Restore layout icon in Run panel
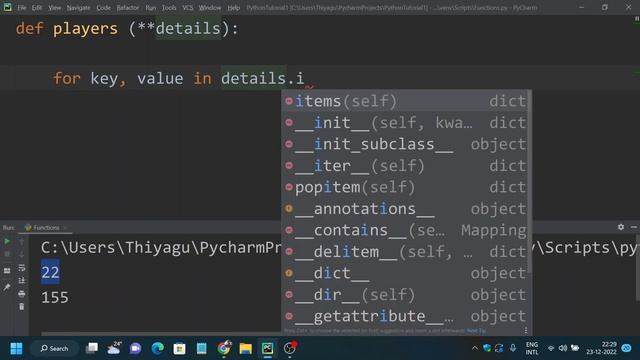The height and width of the screenshot is (360, 640). click(7, 270)
